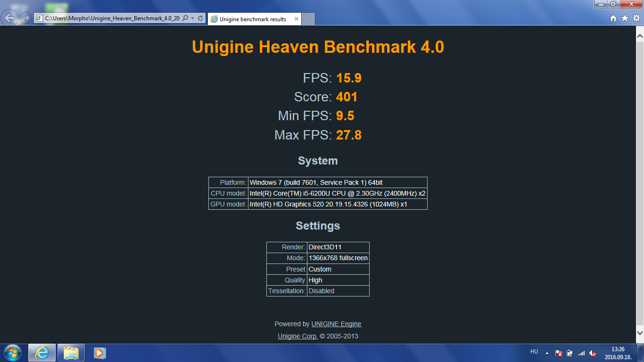Close the Unigine benchmark results tab
Viewport: 644px width, 362px height.
(297, 19)
